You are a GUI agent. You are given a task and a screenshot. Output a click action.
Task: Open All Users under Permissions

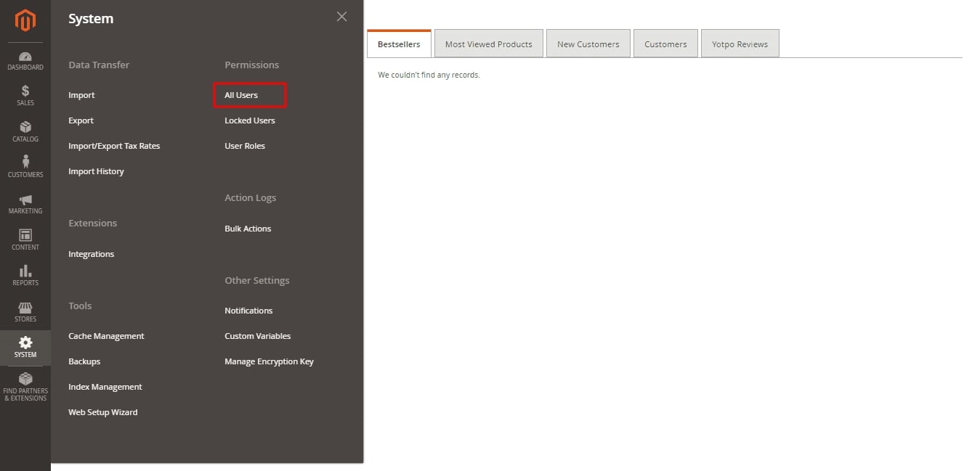coord(241,95)
